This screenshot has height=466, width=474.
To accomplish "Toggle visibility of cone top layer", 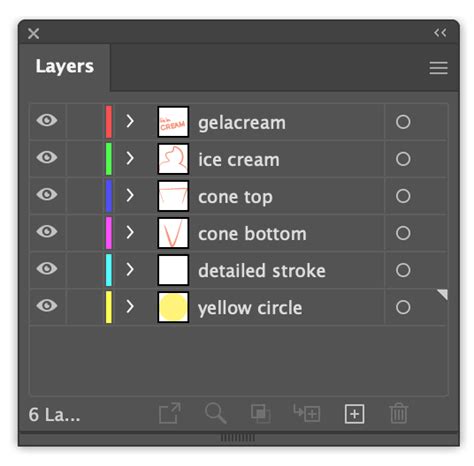I will coord(47,194).
